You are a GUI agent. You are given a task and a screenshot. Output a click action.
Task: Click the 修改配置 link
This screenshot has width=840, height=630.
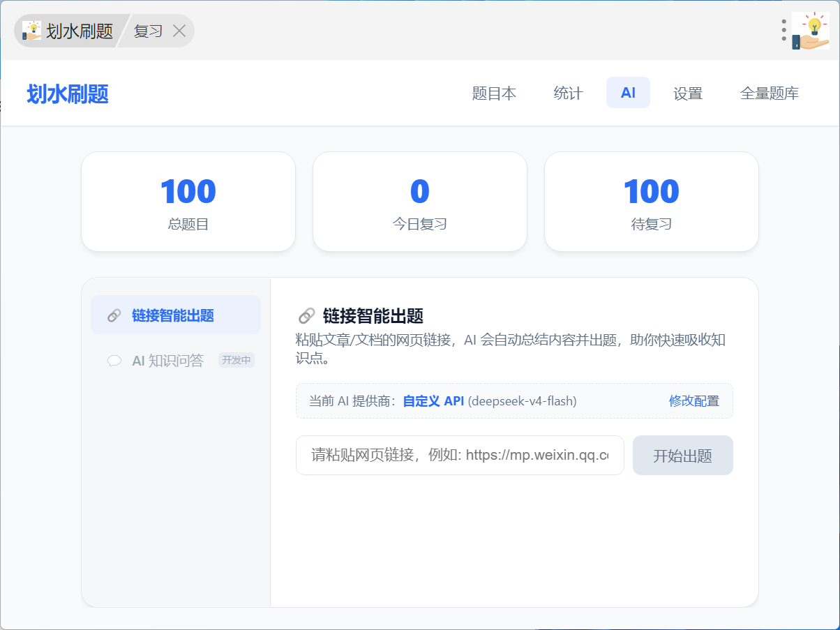[694, 401]
